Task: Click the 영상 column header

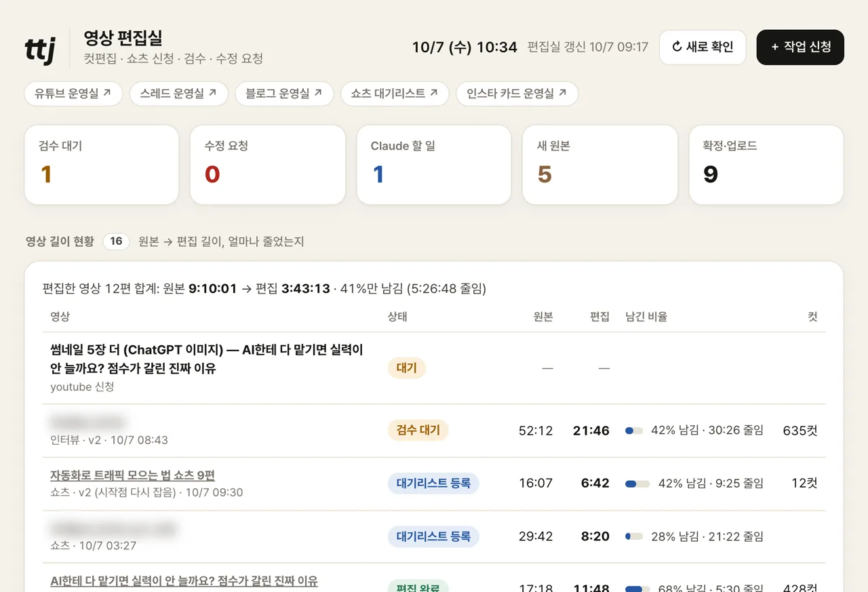Action: (60, 317)
